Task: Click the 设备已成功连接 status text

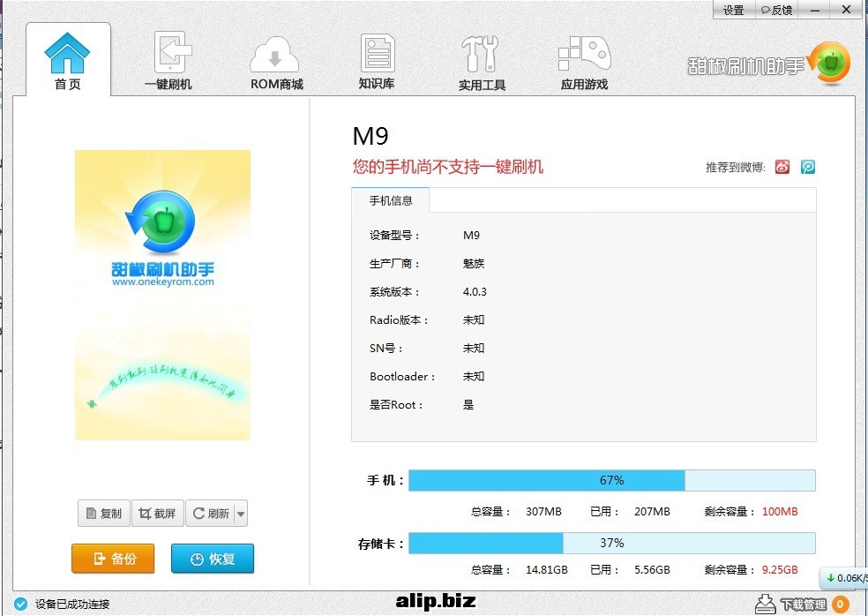Action: pos(72,605)
